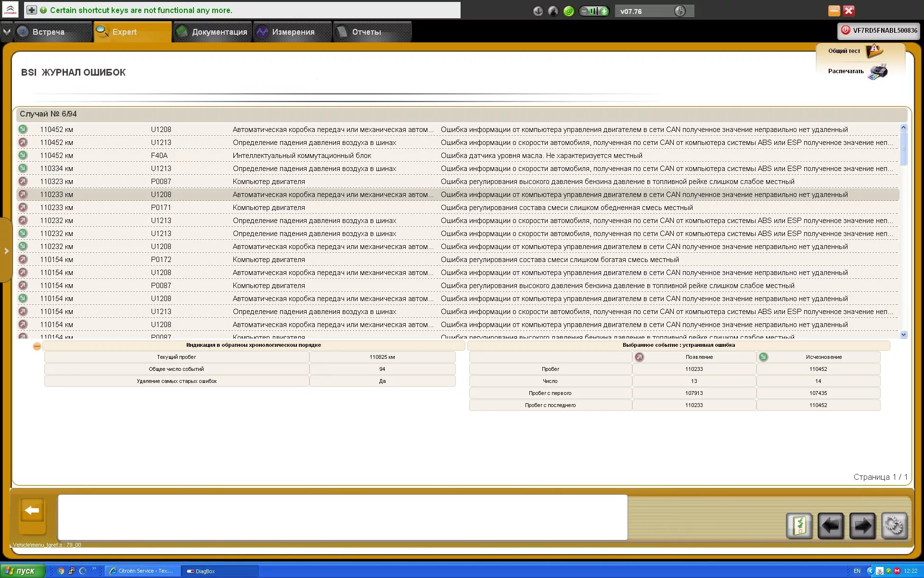Viewport: 924px width, 578px height.
Task: Click status icon of the P0171 row
Action: point(23,207)
